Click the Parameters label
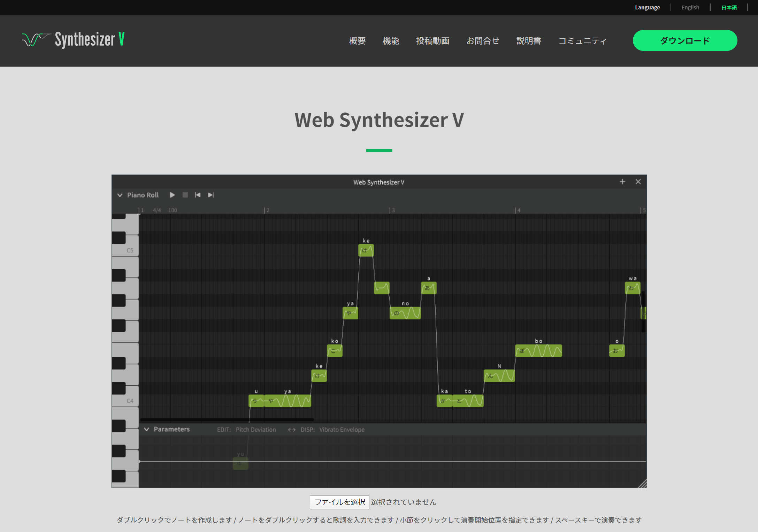 pos(172,429)
